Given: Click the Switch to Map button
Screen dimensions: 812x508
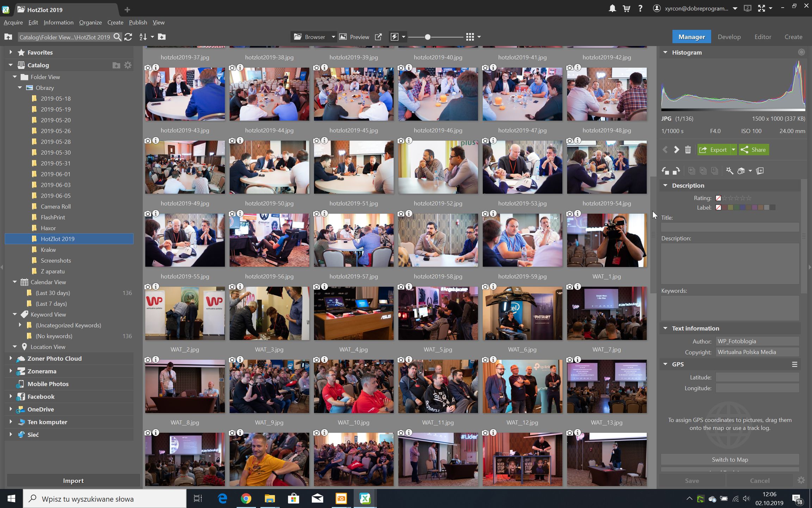Looking at the screenshot, I should [x=730, y=460].
